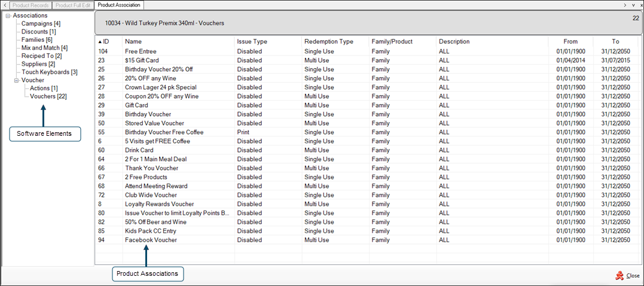Sort by Issue Type column header
Screen dimensions: 644x286
268,41
